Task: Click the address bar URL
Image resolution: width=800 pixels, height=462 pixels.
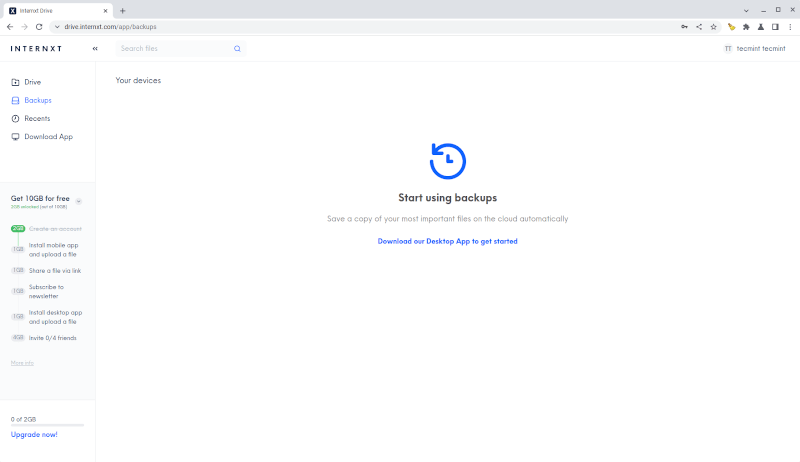Action: (110, 27)
